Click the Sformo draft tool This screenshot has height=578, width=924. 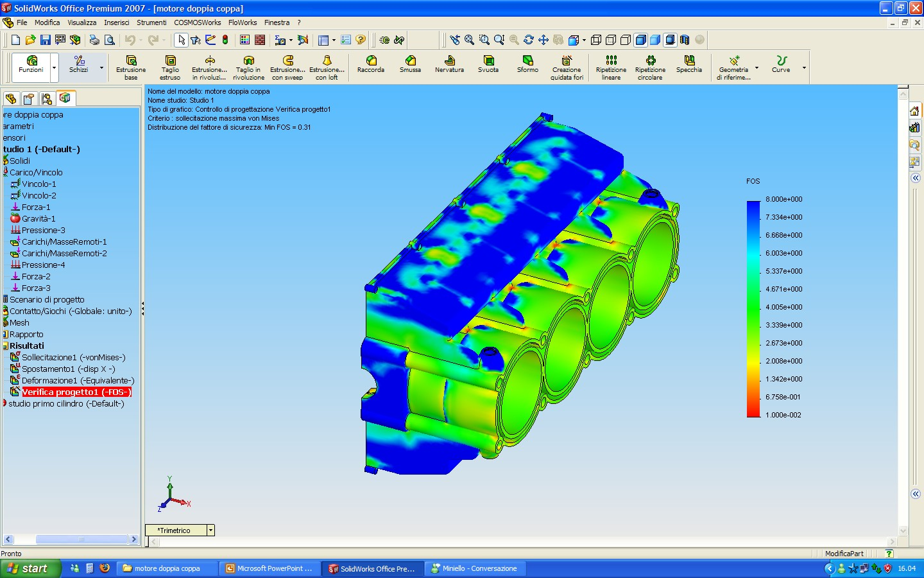(x=527, y=64)
